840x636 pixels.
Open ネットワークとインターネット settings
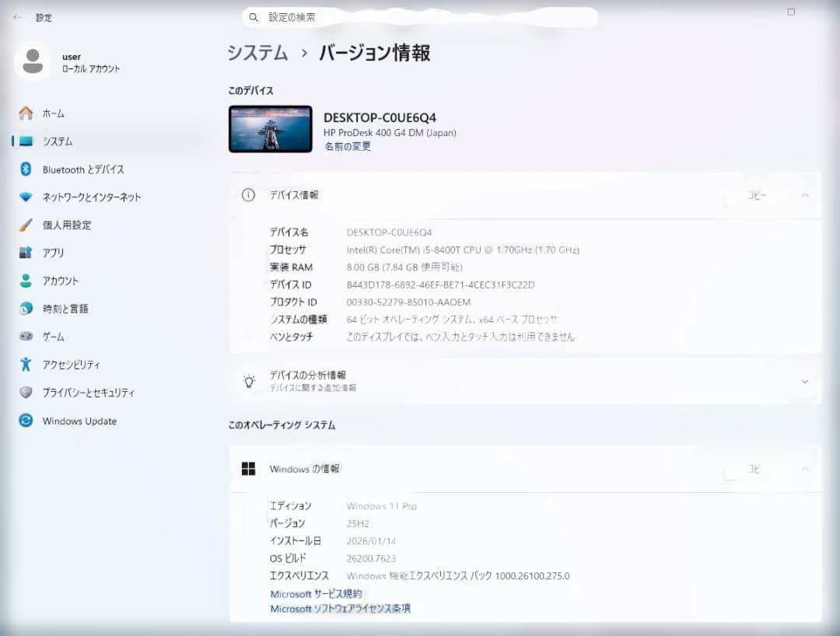[x=25, y=197]
